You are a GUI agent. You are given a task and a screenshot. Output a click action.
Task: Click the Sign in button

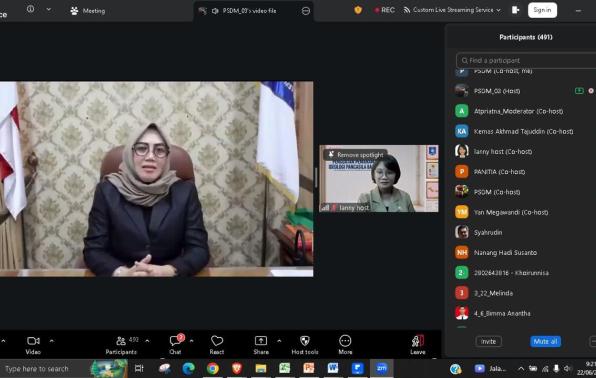[542, 10]
